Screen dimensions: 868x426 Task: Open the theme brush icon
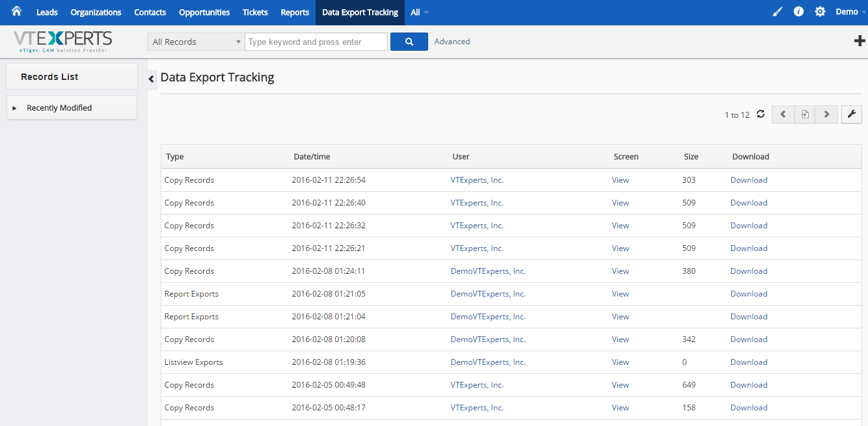click(778, 12)
